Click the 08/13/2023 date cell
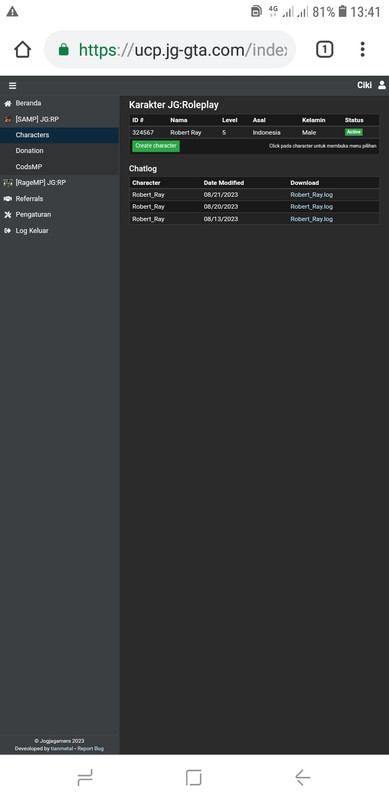The height and width of the screenshot is (800, 389). pos(221,219)
